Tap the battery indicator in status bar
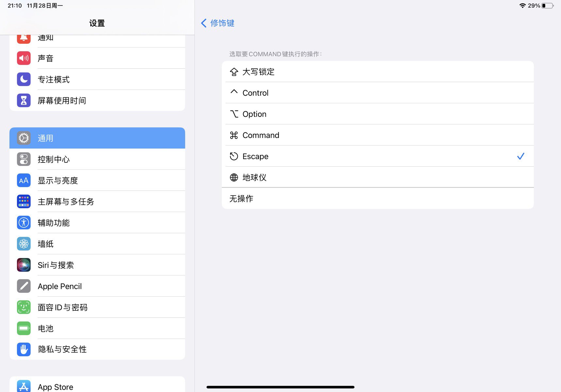 (548, 6)
